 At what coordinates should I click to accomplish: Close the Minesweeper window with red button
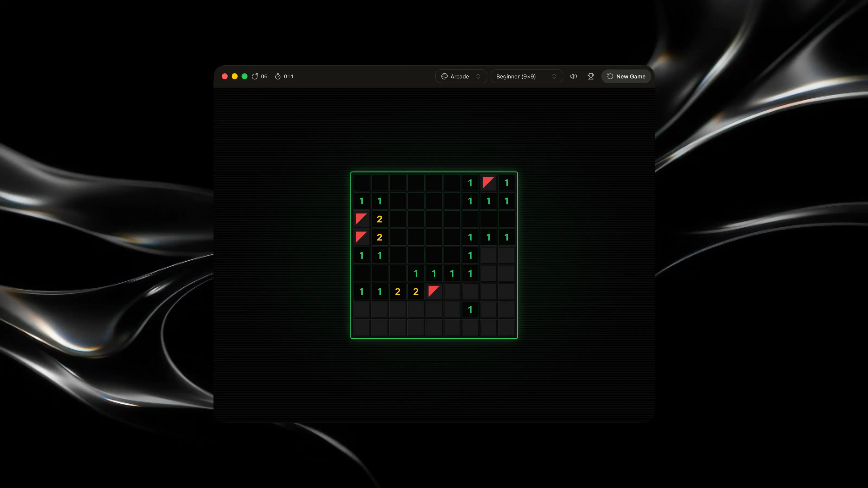click(225, 76)
